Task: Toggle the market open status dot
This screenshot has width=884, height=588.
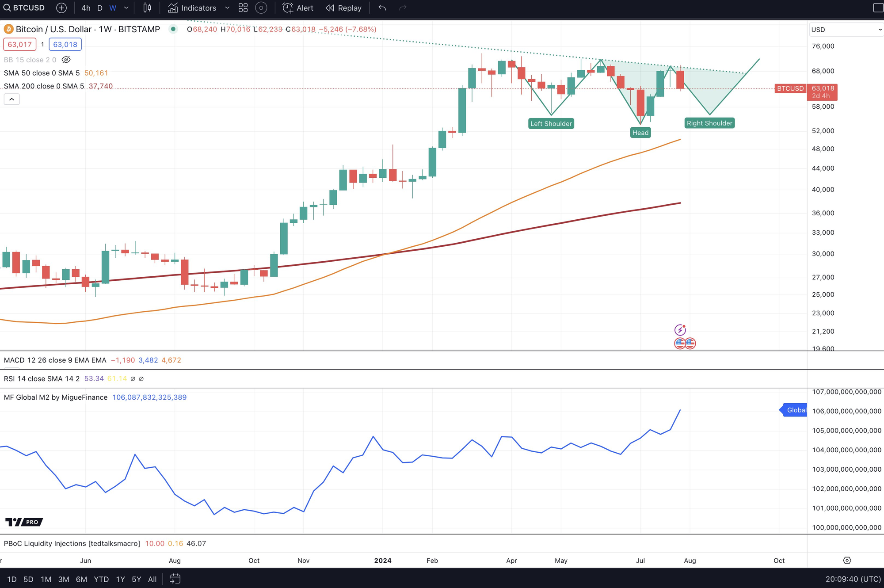Action: tap(173, 29)
